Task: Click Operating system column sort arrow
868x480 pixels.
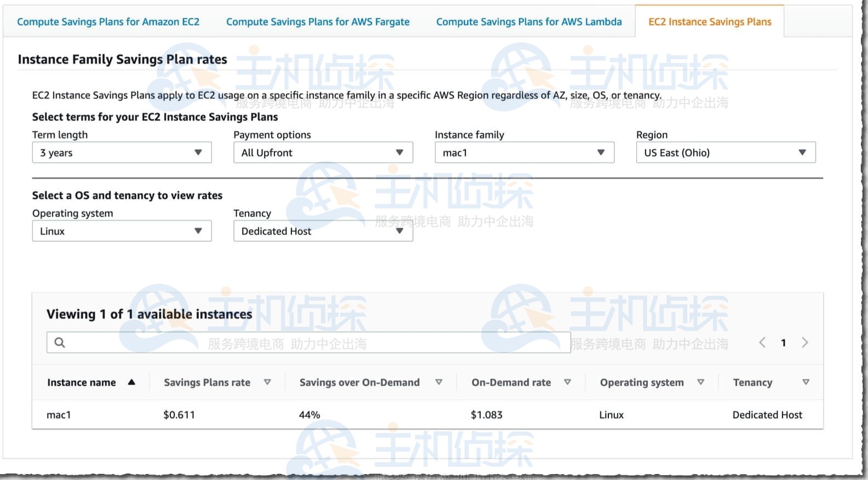Action: [x=700, y=382]
